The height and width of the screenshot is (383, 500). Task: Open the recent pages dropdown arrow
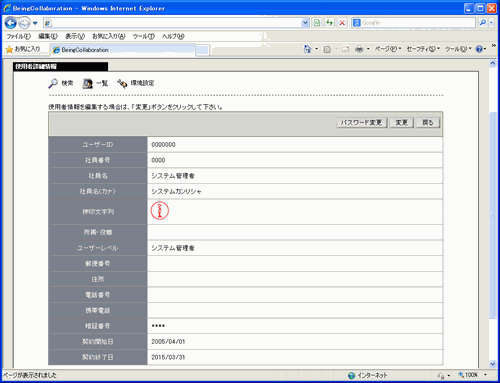click(35, 23)
